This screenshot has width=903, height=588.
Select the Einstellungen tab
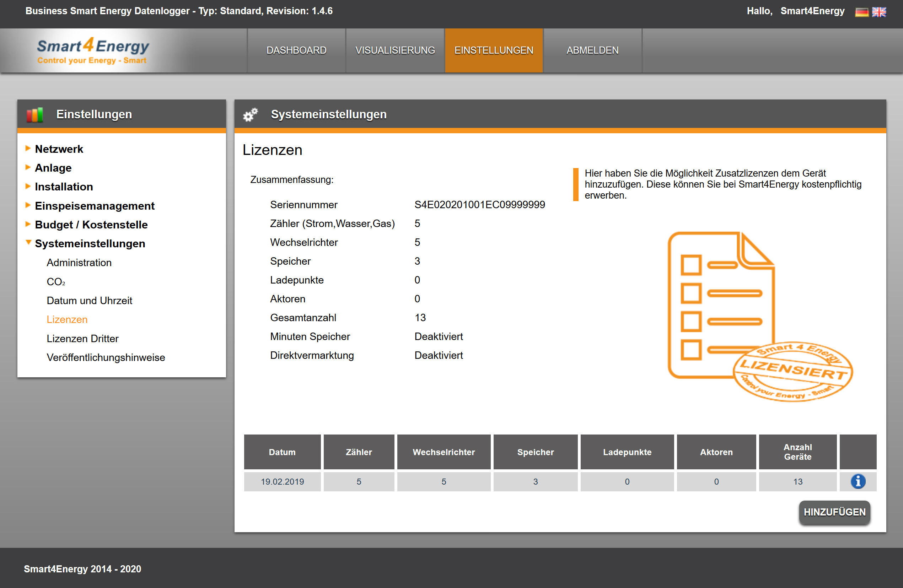coord(494,50)
